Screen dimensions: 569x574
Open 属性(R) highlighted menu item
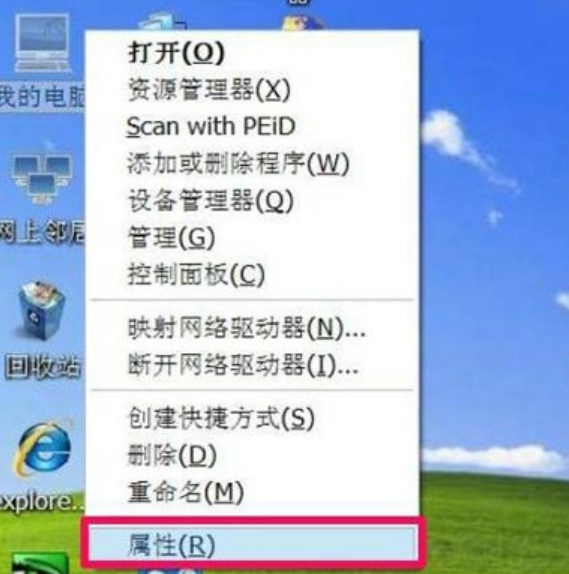click(253, 545)
